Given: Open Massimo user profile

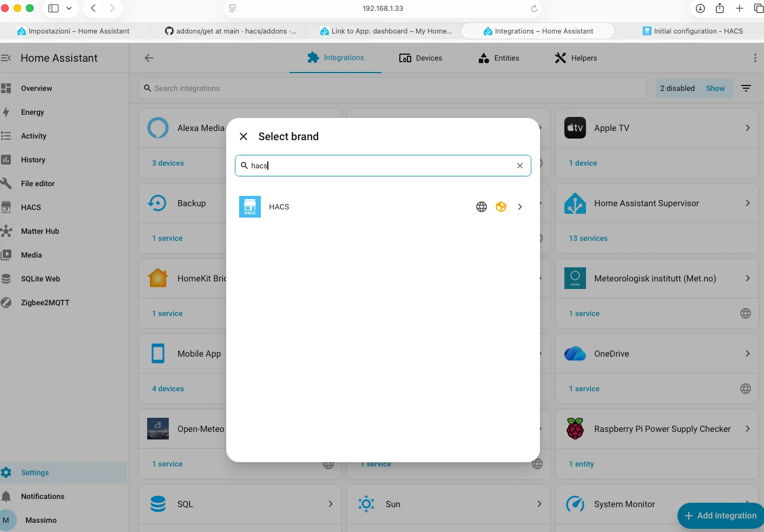Looking at the screenshot, I should 64,520.
